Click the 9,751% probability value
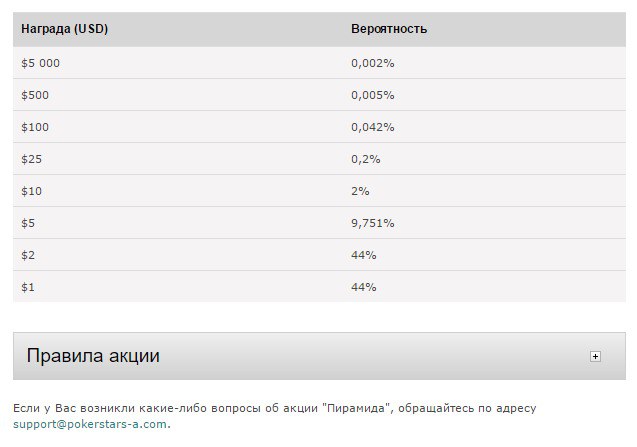Image resolution: width=637 pixels, height=447 pixels. click(372, 223)
